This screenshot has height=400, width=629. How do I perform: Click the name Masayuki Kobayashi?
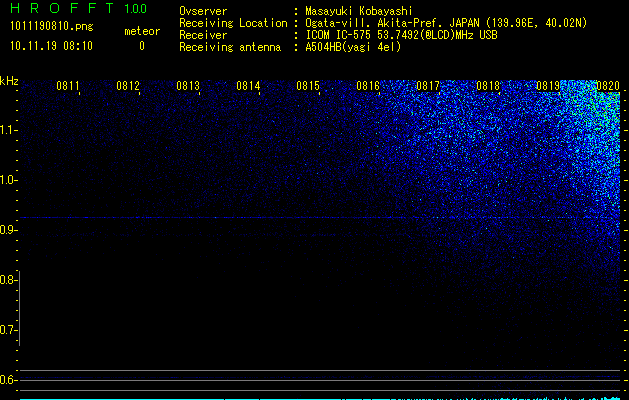coord(359,11)
